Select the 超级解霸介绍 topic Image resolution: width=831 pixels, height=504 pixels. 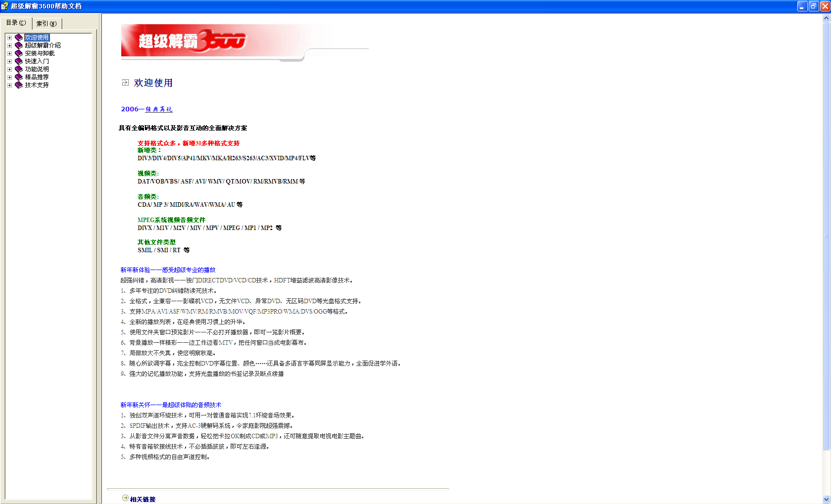tap(43, 46)
